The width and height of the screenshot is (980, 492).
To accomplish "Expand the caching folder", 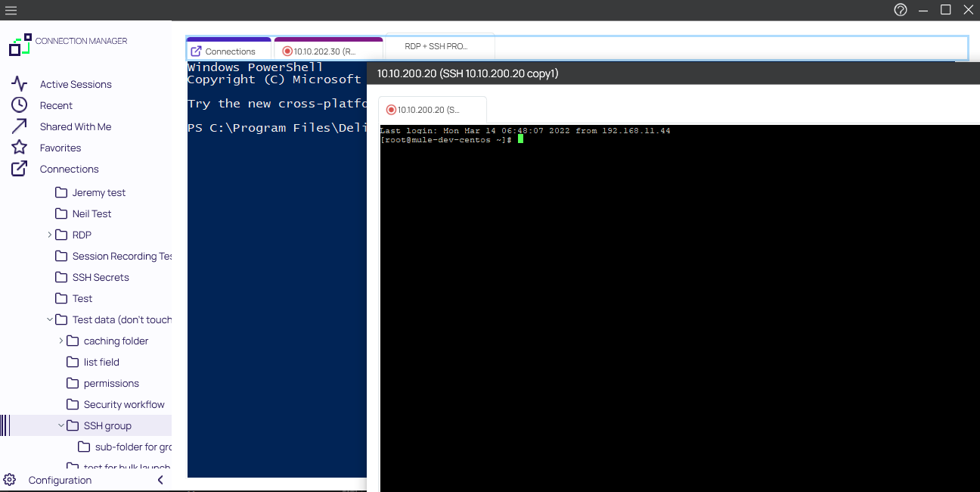I will click(x=61, y=341).
